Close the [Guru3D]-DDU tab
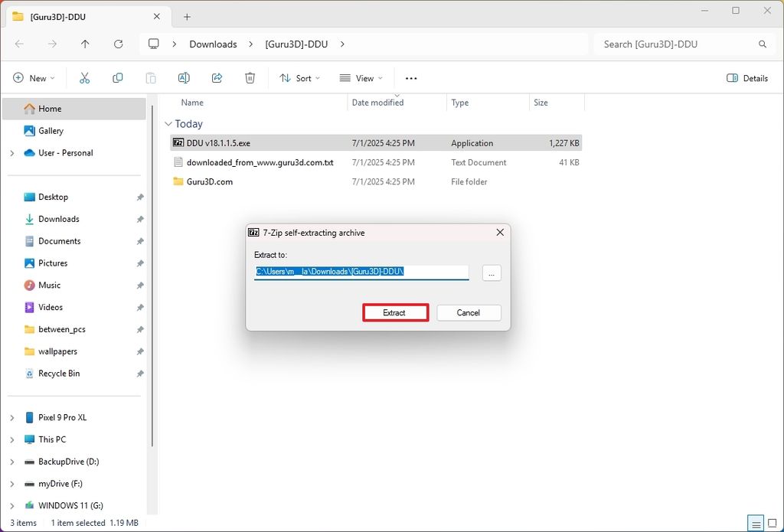The width and height of the screenshot is (784, 532). tap(156, 17)
